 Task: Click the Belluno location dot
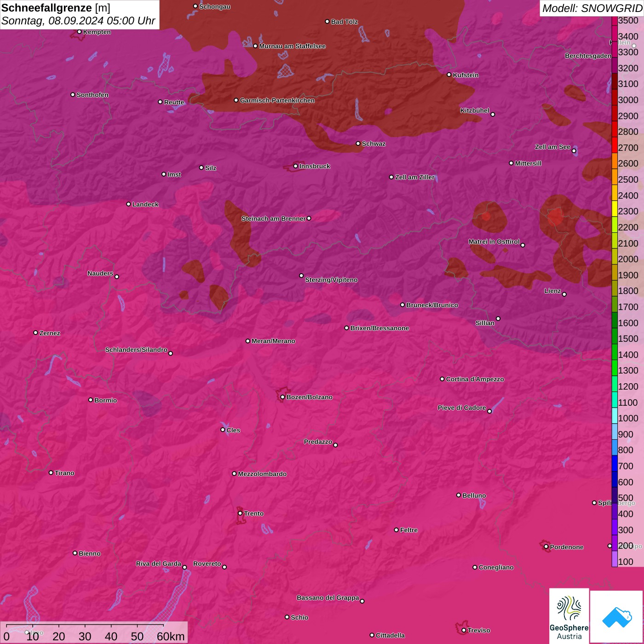[x=459, y=495]
